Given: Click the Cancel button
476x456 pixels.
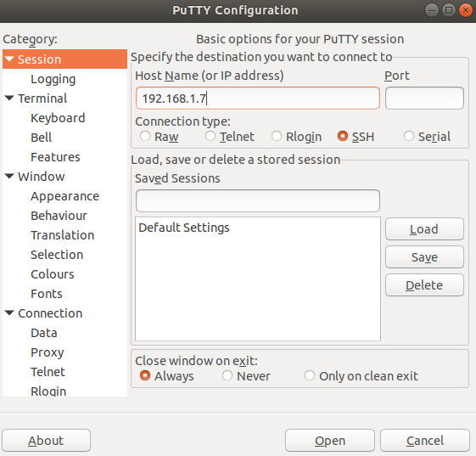Looking at the screenshot, I should click(x=425, y=441).
